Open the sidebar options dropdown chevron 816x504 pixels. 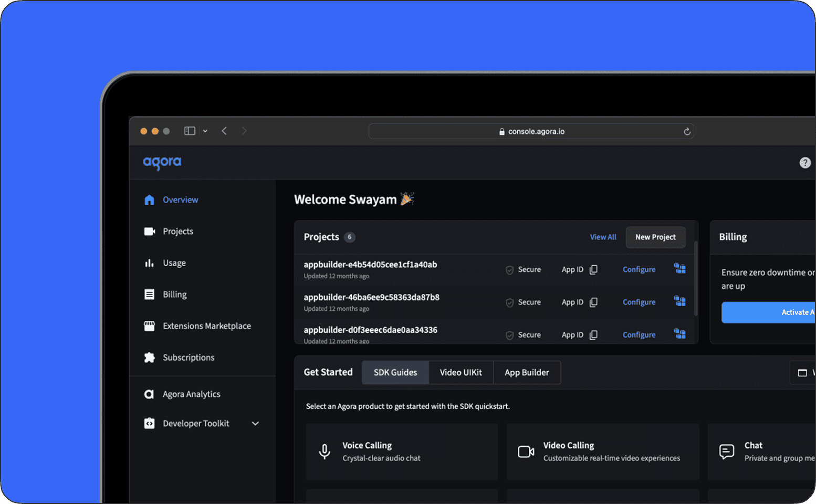[205, 131]
